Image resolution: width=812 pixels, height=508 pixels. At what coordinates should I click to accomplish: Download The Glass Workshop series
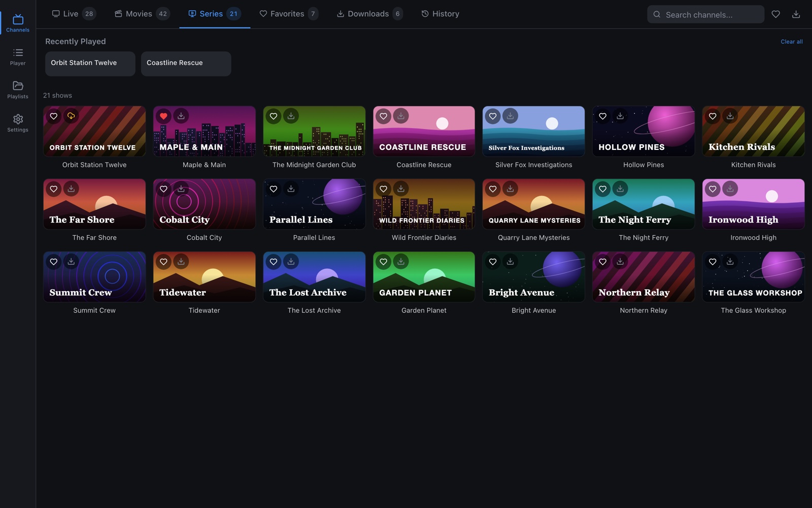pyautogui.click(x=730, y=262)
